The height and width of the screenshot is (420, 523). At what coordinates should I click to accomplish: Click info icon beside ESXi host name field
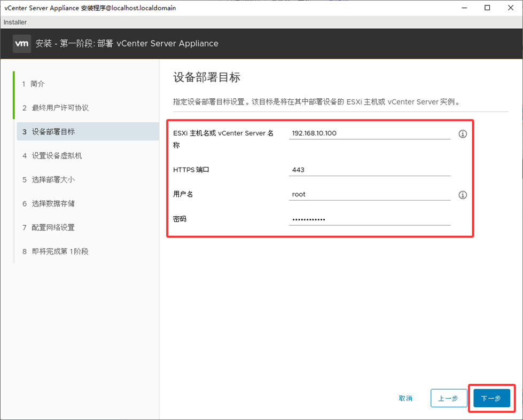[x=463, y=134]
